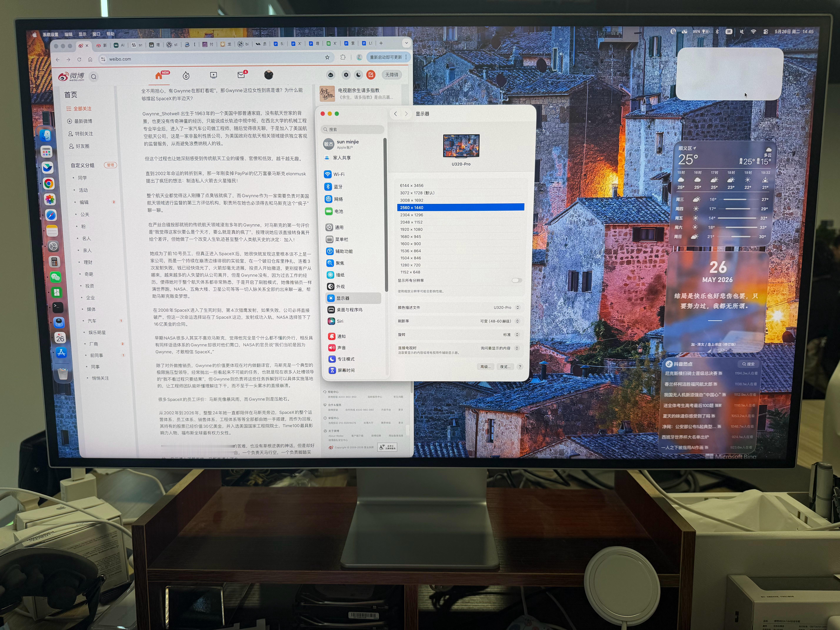Select 最新微博 in Weibo sidebar

[80, 121]
